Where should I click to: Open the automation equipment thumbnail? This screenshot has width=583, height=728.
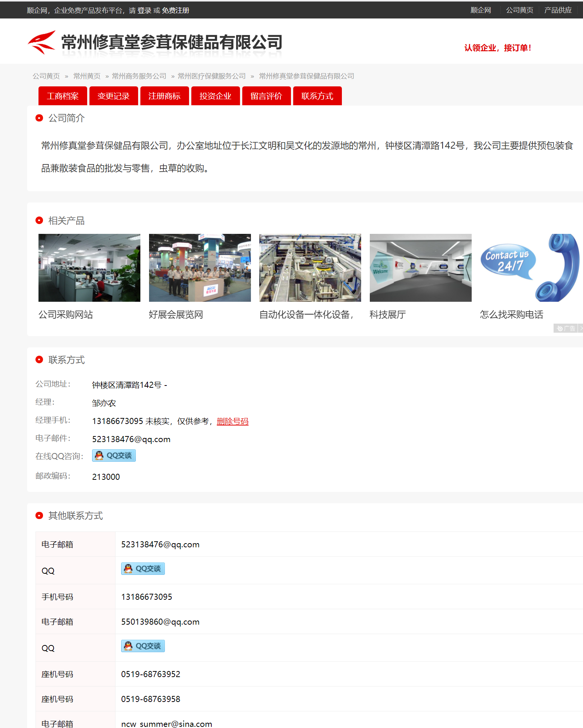(x=310, y=268)
